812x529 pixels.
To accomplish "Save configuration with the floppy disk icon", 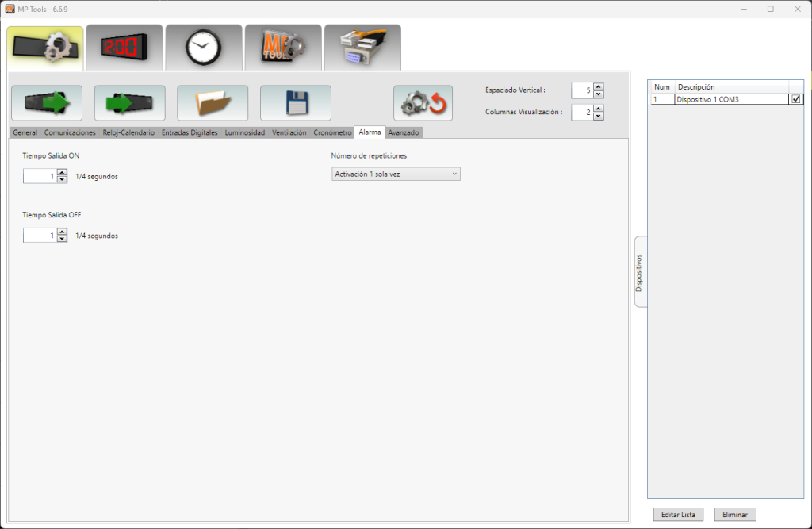I will [296, 103].
